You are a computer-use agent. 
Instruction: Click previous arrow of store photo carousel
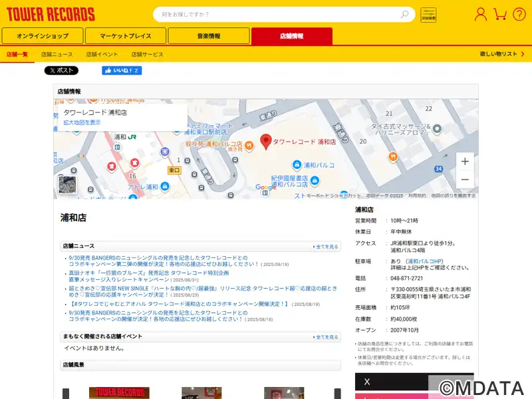click(66, 394)
